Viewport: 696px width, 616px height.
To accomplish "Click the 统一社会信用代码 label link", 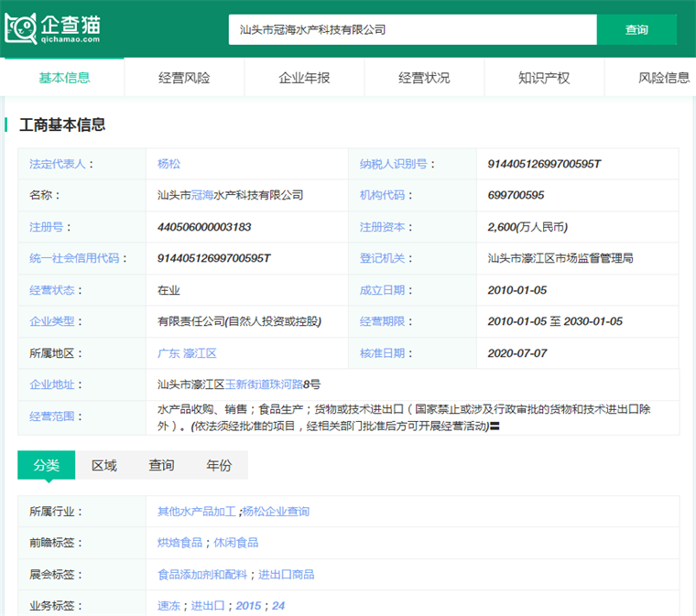I will point(74,258).
